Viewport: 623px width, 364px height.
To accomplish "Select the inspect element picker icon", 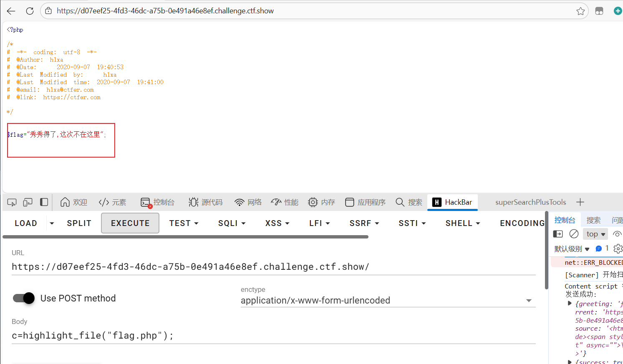I will click(12, 202).
